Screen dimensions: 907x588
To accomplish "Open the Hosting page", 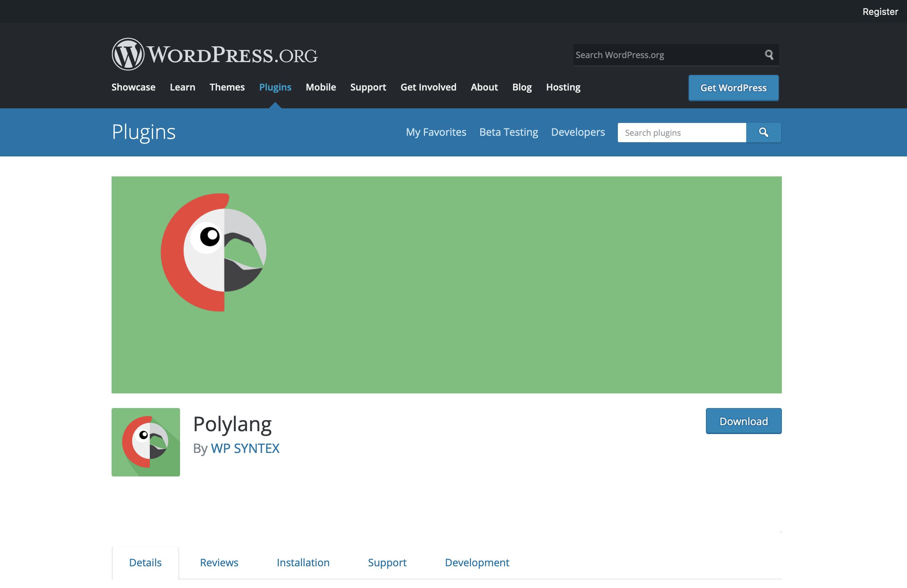I will pos(563,87).
